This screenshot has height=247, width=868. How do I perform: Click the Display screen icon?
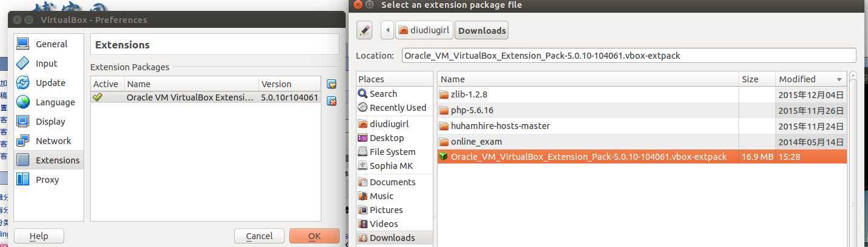coord(23,121)
